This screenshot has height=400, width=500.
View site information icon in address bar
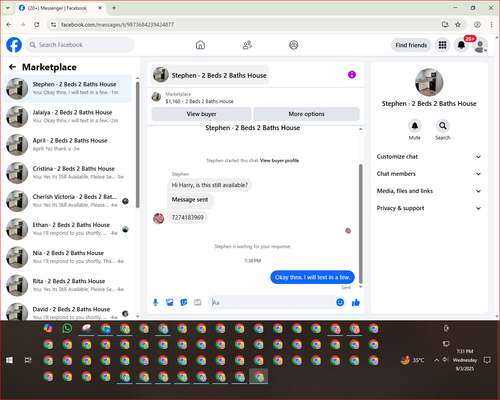tap(53, 25)
